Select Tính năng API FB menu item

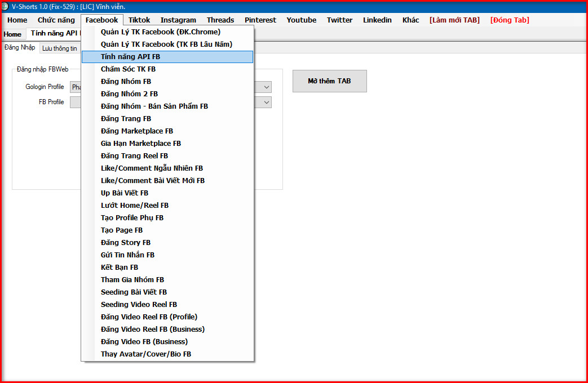pyautogui.click(x=167, y=56)
